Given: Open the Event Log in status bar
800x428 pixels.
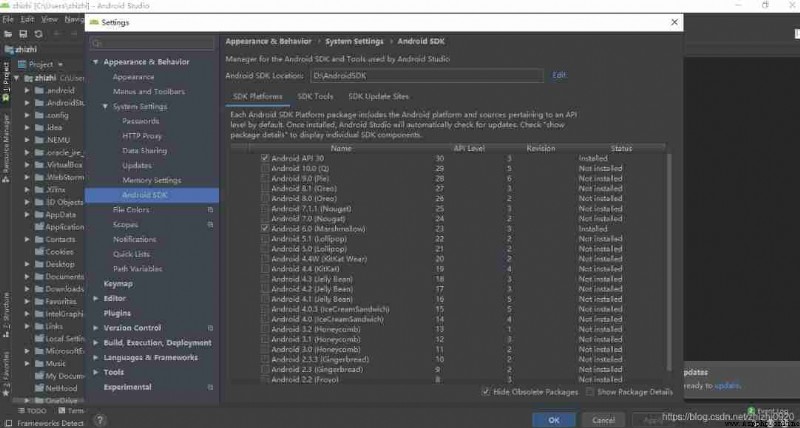Looking at the screenshot, I should point(768,411).
